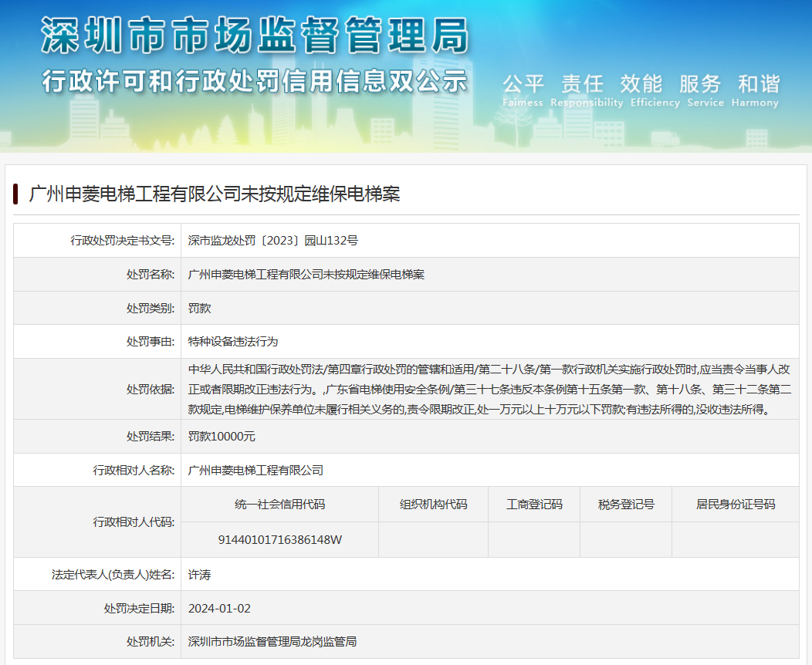Image resolution: width=812 pixels, height=665 pixels.
Task: Select the 处罚类别 row label
Action: coord(151,309)
